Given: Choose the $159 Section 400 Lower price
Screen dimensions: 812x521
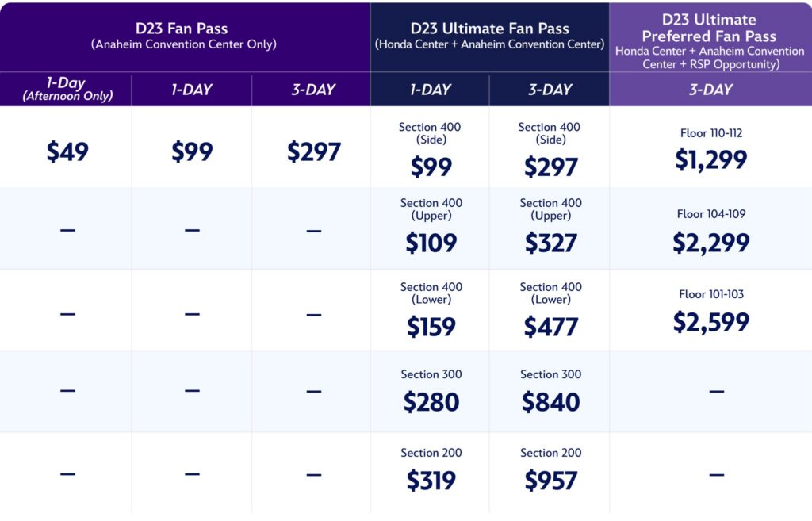Looking at the screenshot, I should [x=431, y=327].
